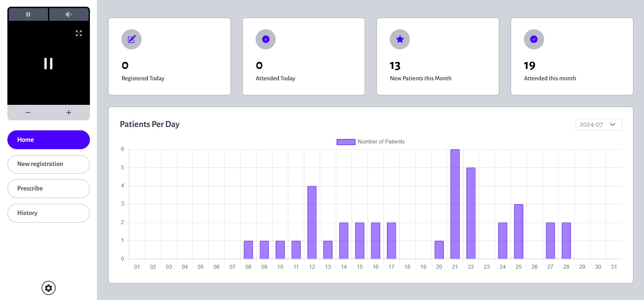This screenshot has width=644, height=300.
Task: Expand the video widget to fullscreen
Action: 79,33
